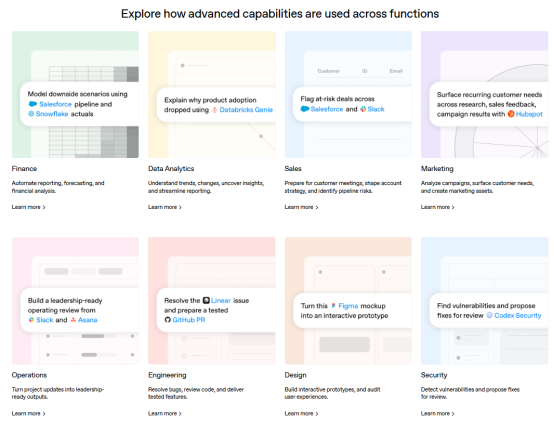Viewport: 554px width, 433px height.
Task: Click Learn more under Security
Action: (437, 413)
